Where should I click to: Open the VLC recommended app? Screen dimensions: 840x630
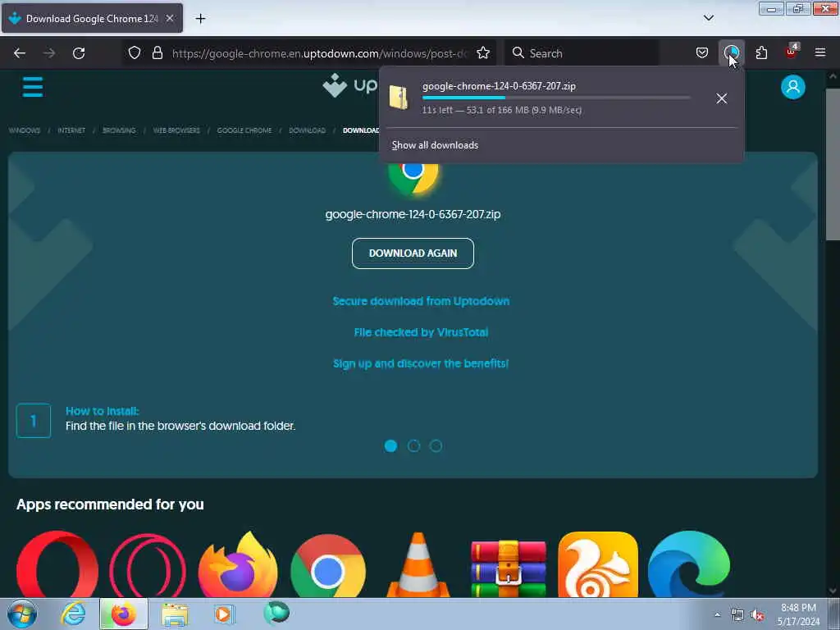(418, 564)
